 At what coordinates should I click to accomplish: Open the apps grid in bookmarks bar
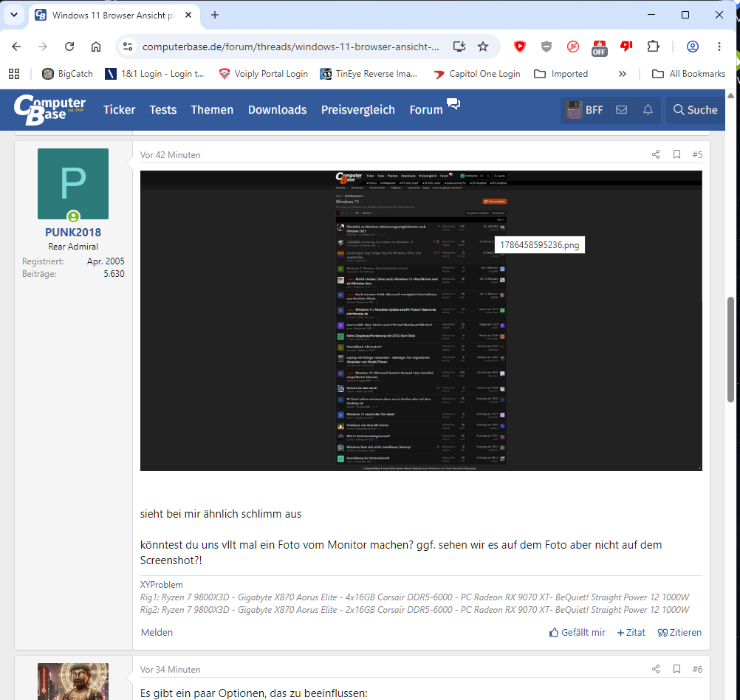click(14, 74)
